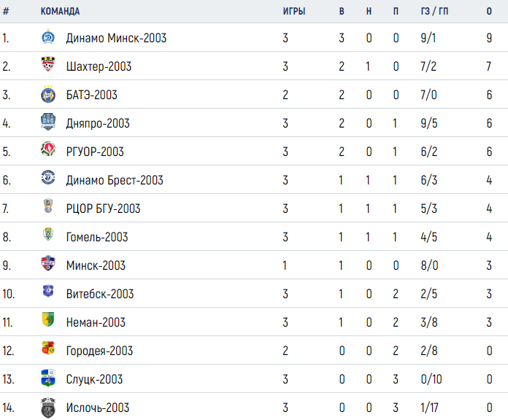
Task: Click the Городея-2003 team crest
Action: click(48, 348)
